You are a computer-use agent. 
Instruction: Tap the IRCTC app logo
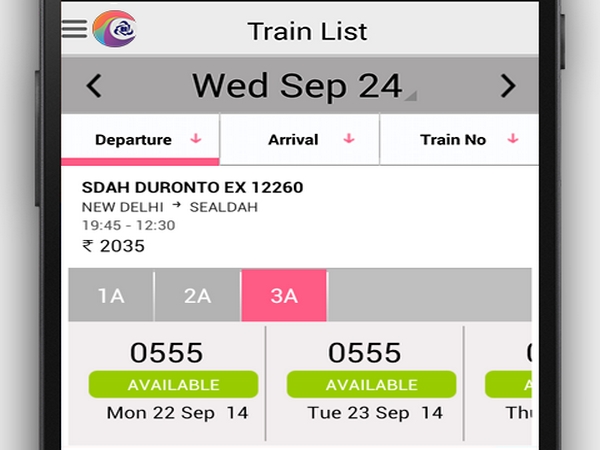[114, 28]
